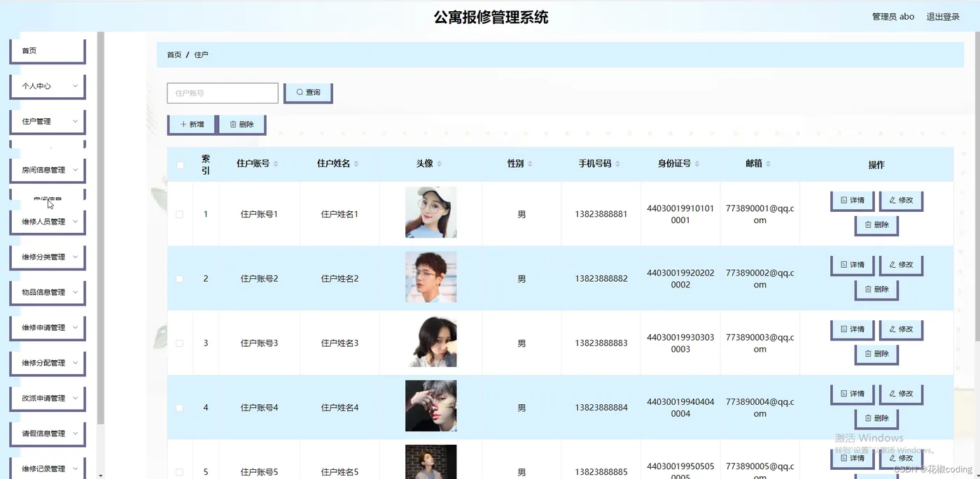Focus the 住户账号 search input

pos(223,93)
